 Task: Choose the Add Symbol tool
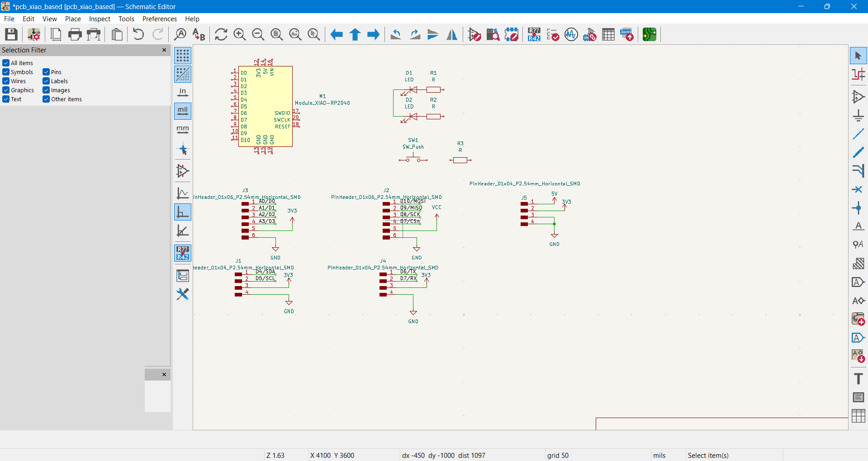pyautogui.click(x=858, y=96)
